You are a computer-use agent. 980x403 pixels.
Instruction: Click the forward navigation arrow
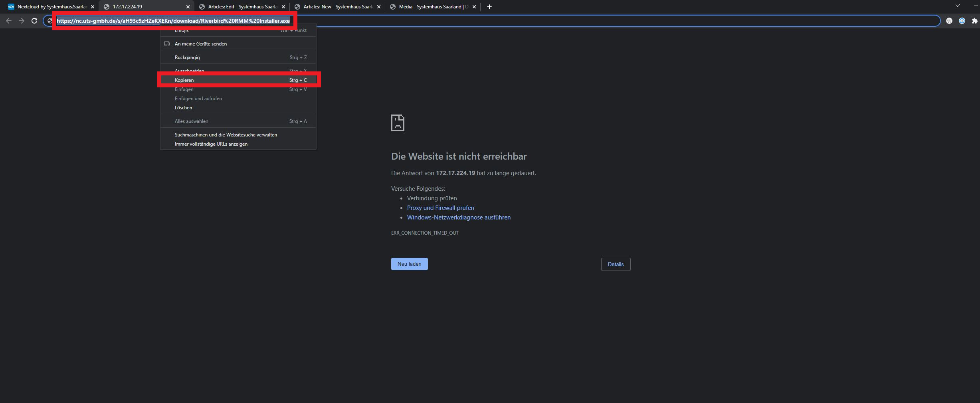click(x=22, y=21)
